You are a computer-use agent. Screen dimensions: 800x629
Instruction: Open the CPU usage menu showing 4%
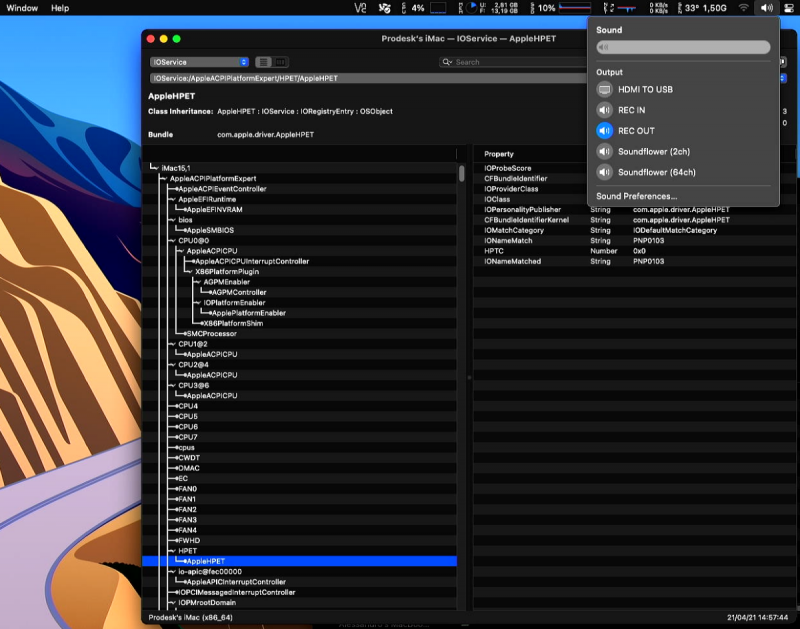pyautogui.click(x=416, y=8)
